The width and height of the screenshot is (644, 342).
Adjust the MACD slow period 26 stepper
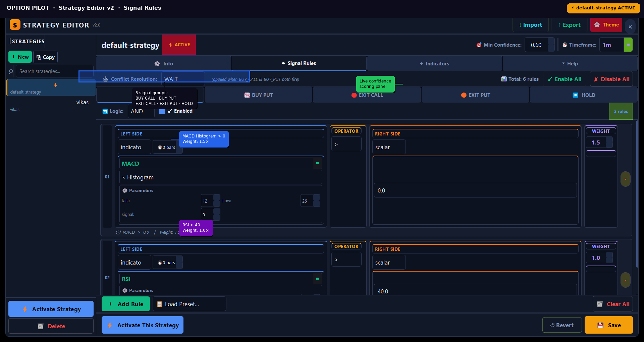316,201
